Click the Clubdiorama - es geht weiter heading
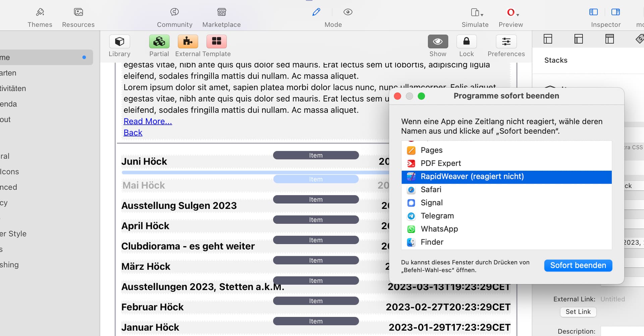 click(x=188, y=246)
